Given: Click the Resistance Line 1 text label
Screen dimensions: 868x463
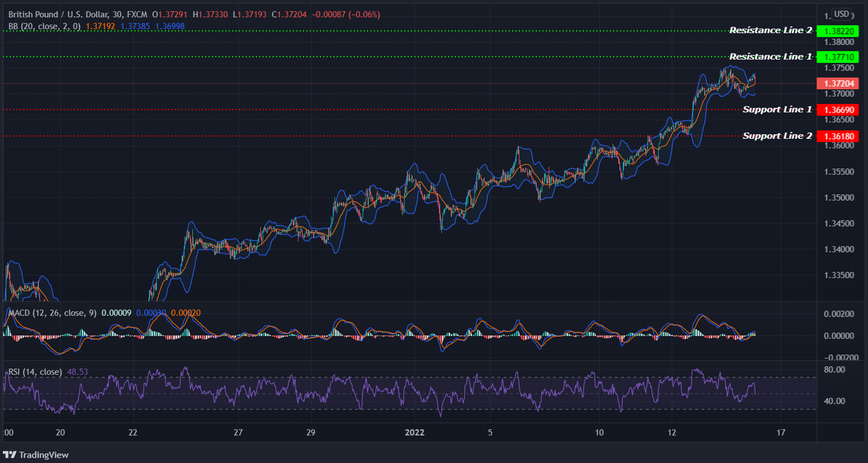Looking at the screenshot, I should 770,57.
